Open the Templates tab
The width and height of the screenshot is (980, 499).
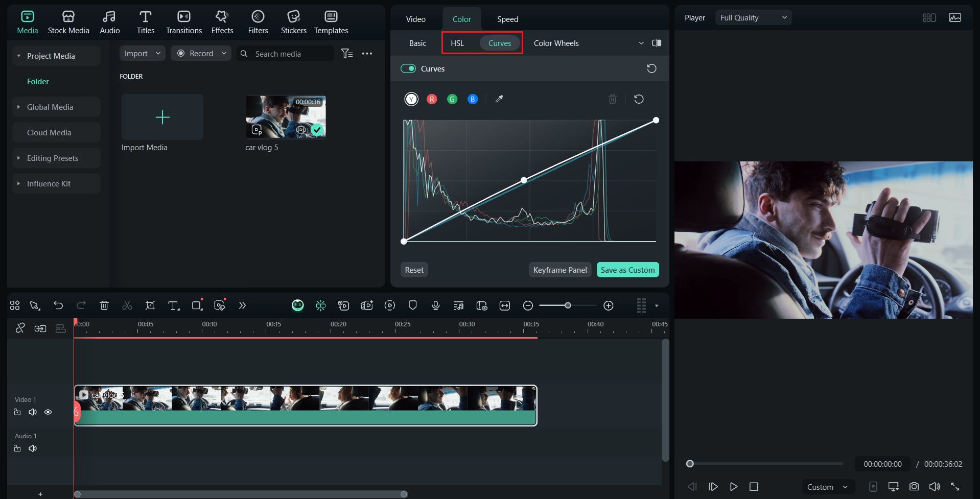(331, 23)
